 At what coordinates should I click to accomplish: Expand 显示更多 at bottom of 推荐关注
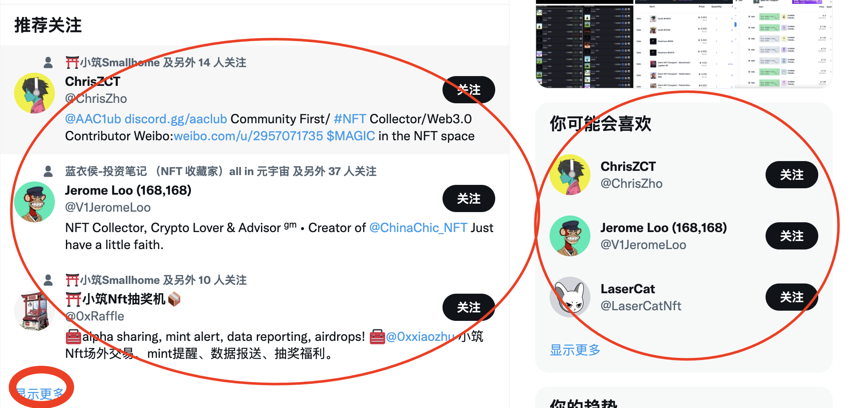[x=40, y=394]
